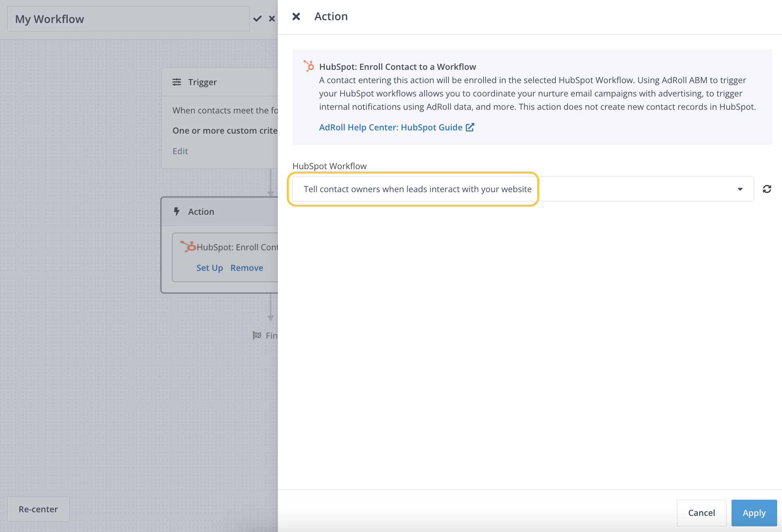Click the Action lightning bolt icon
This screenshot has width=782, height=532.
coord(177,211)
